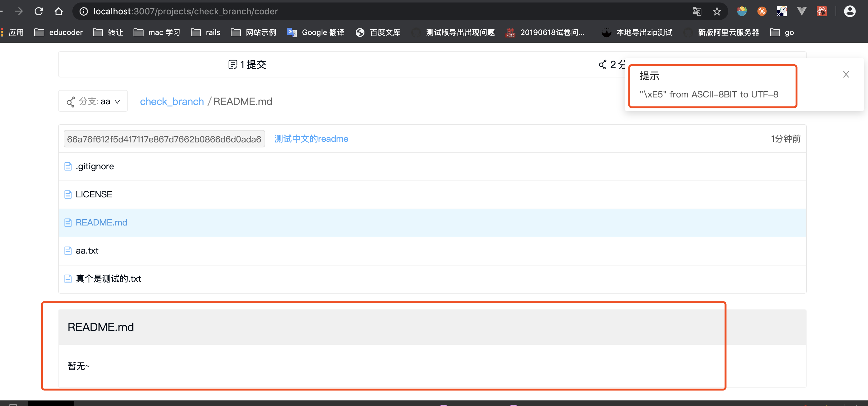This screenshot has width=868, height=406.
Task: Open the 20190618试卷问... bookmark
Action: (545, 32)
